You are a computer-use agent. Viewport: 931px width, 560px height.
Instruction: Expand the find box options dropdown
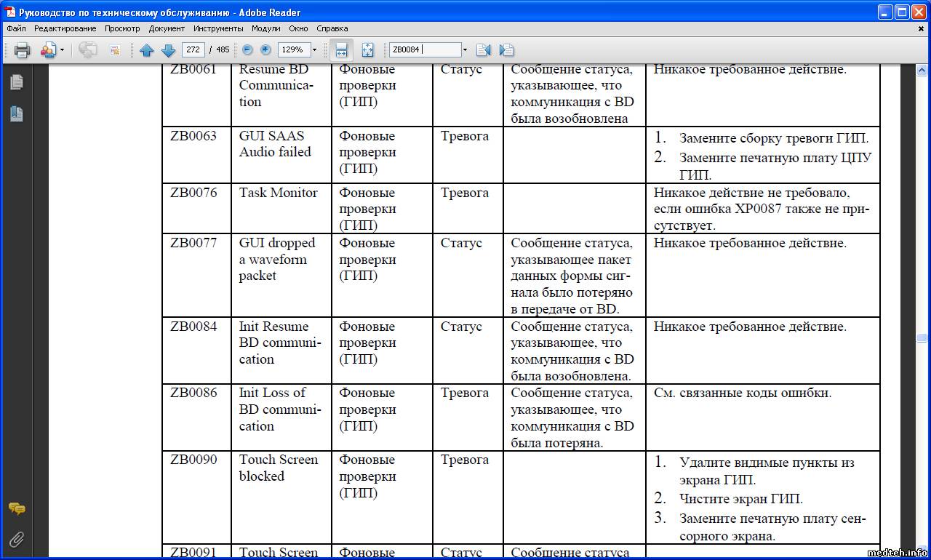tap(465, 50)
